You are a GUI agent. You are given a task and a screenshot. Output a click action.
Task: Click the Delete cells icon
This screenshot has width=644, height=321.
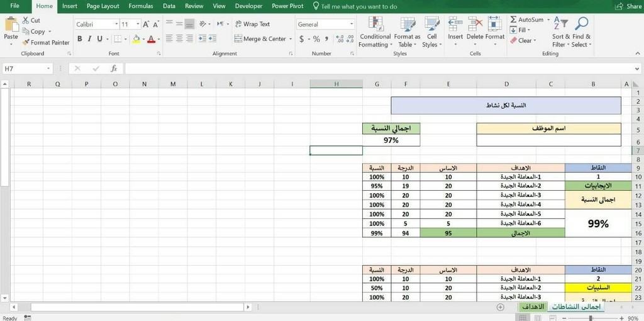click(x=475, y=23)
